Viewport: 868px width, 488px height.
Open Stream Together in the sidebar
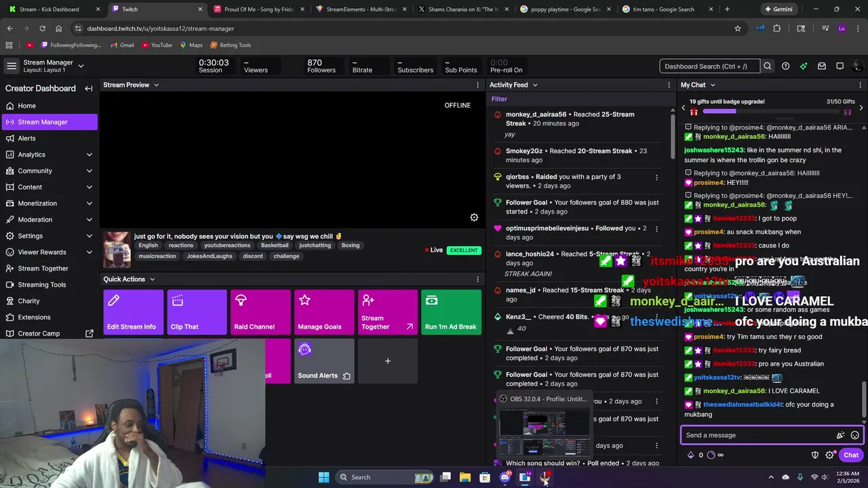pyautogui.click(x=48, y=268)
